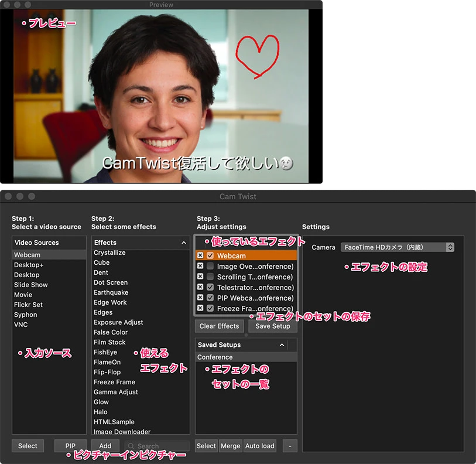The image size is (476, 464).
Task: Remove the Webcam effect with its X icon
Action: (200, 256)
